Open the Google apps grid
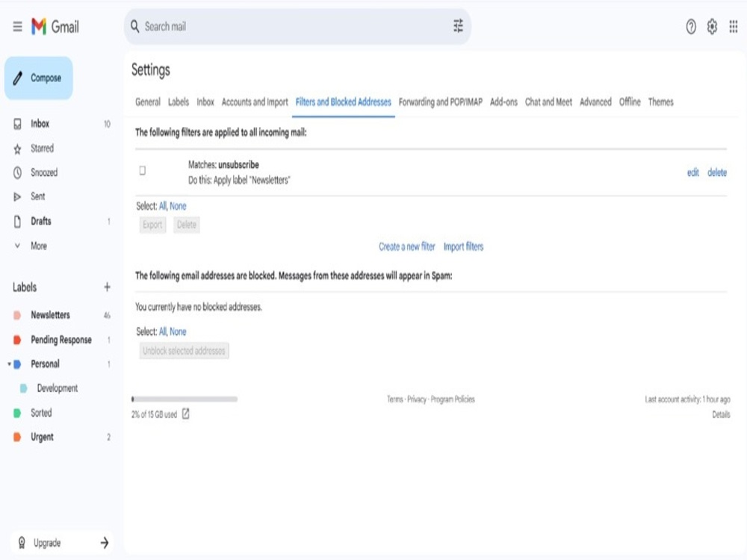747x560 pixels. pos(734,27)
